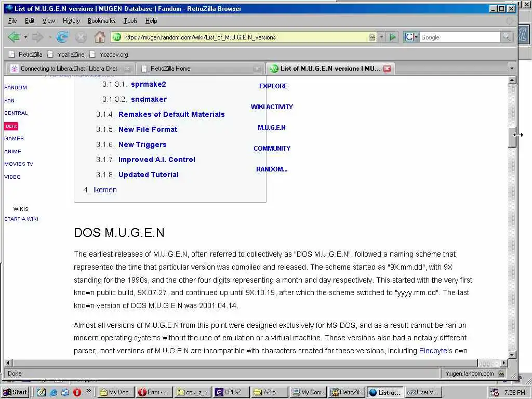
Task: Click the Fandom site icon in URL bar
Action: click(x=117, y=37)
